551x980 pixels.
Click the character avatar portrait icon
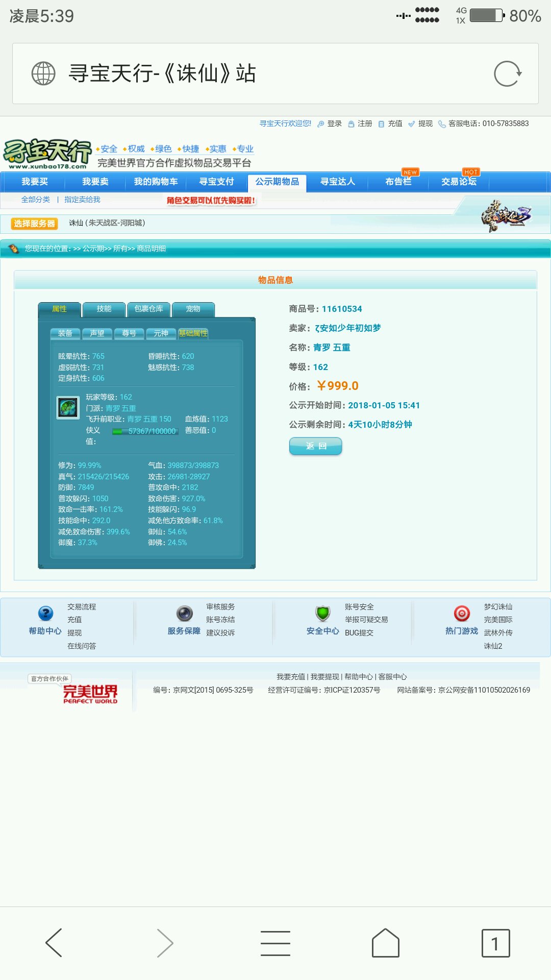68,408
